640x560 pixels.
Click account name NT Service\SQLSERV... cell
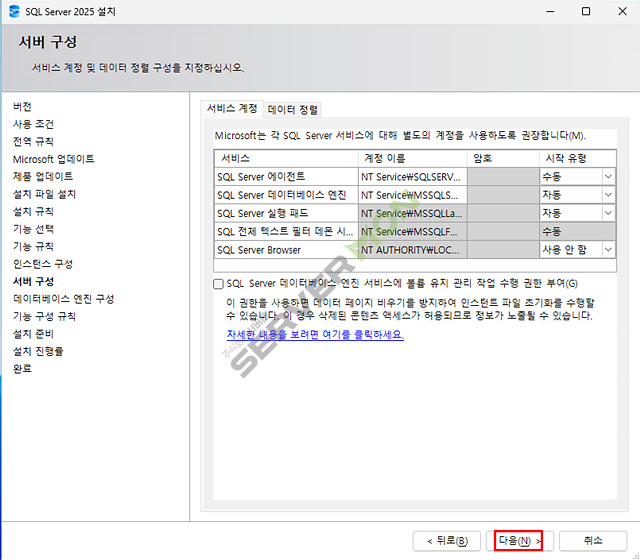coord(413,177)
